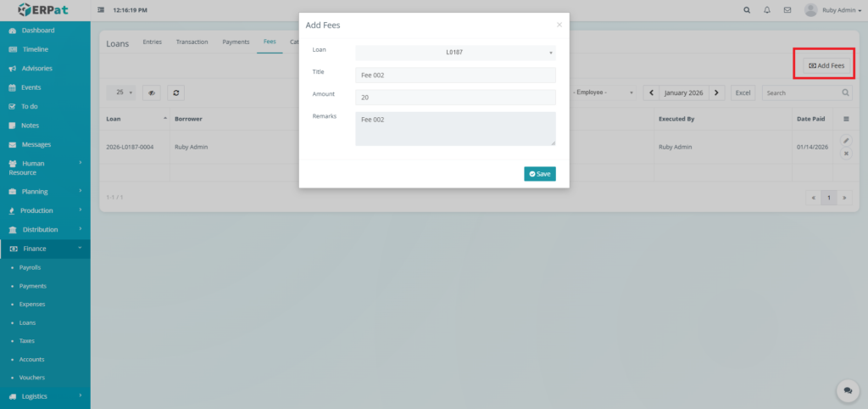Image resolution: width=868 pixels, height=409 pixels.
Task: Close the Add Fees dialog
Action: pos(559,25)
